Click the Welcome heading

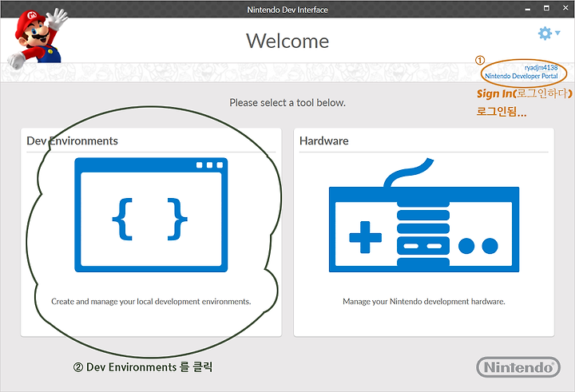pos(287,41)
